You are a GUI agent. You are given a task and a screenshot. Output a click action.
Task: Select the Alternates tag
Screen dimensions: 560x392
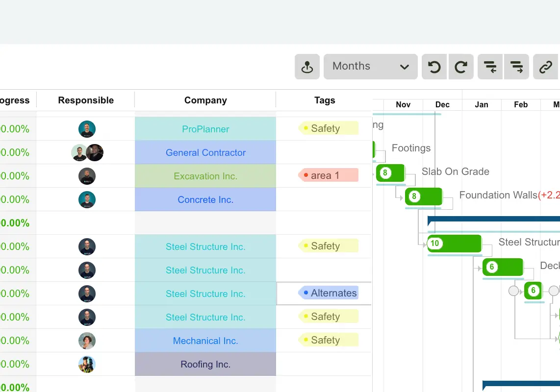333,293
